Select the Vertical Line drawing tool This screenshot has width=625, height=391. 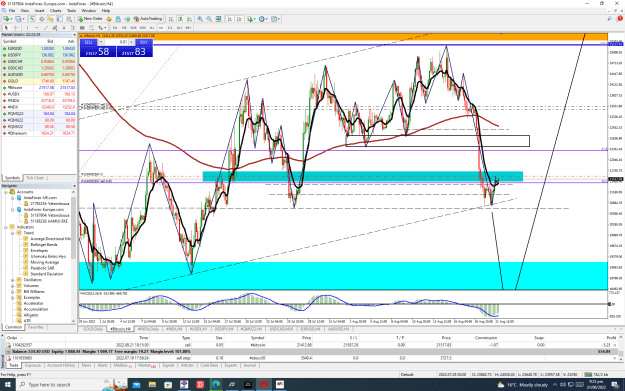coord(27,28)
